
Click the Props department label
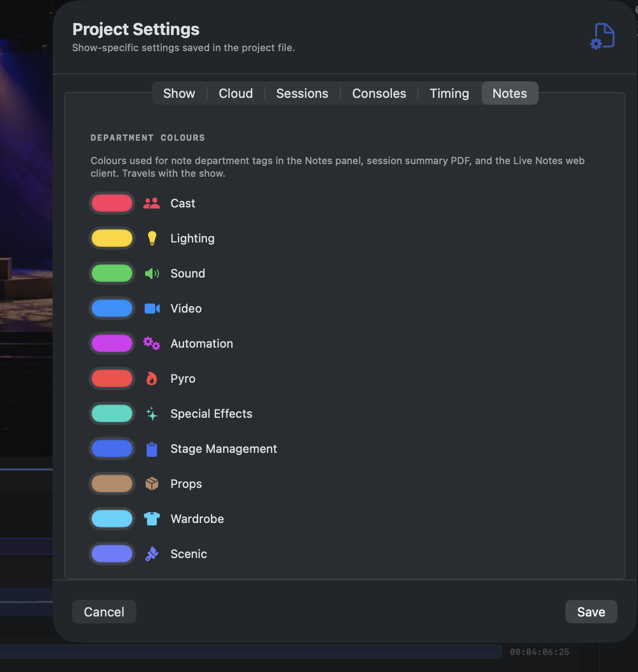tap(186, 484)
